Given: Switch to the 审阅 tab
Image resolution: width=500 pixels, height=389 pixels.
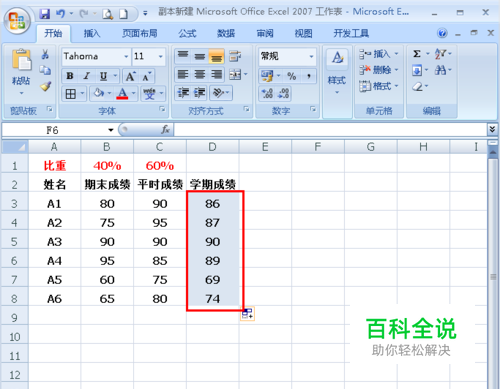Looking at the screenshot, I should [265, 33].
